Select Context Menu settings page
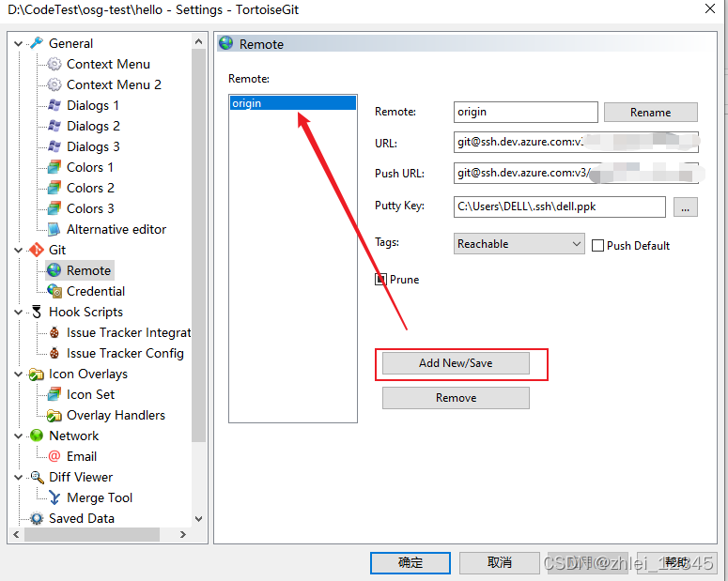728x581 pixels. point(108,64)
